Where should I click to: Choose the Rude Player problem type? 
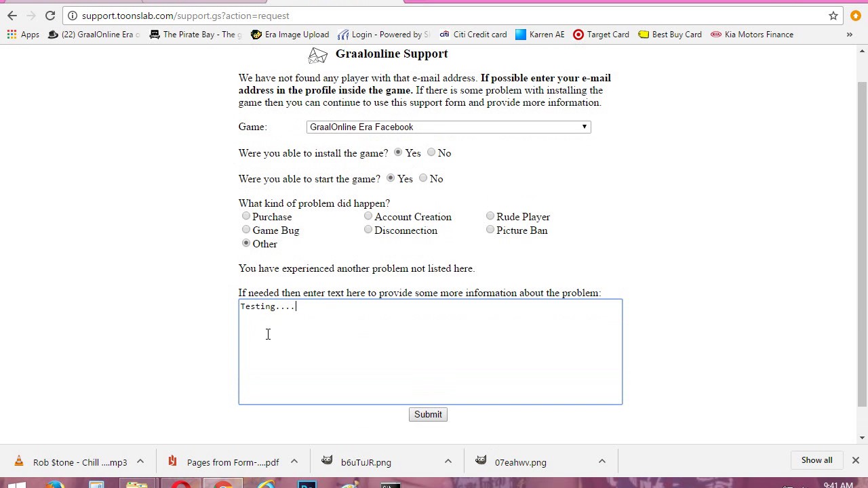pyautogui.click(x=490, y=216)
